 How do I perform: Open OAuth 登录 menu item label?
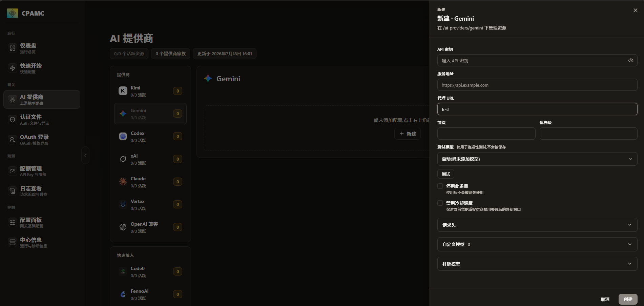[34, 137]
